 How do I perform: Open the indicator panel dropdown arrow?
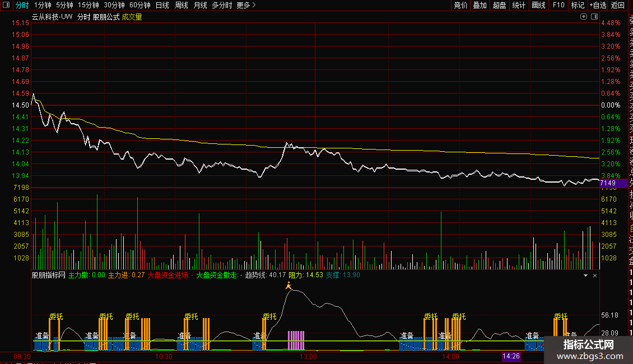pos(585,276)
